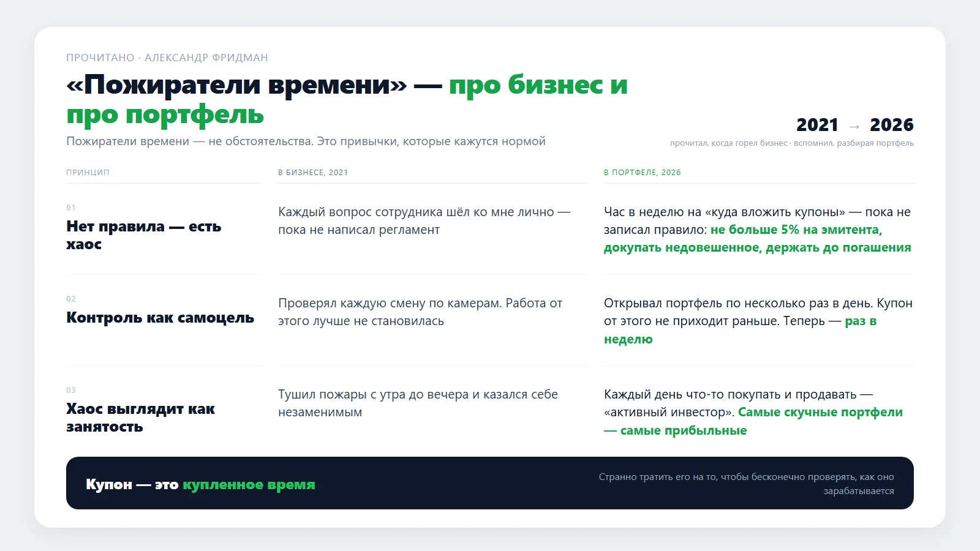Click the 'ПРОЧИТАНО · АЛЕКСАНДР ФРИДМАН' label

[167, 58]
